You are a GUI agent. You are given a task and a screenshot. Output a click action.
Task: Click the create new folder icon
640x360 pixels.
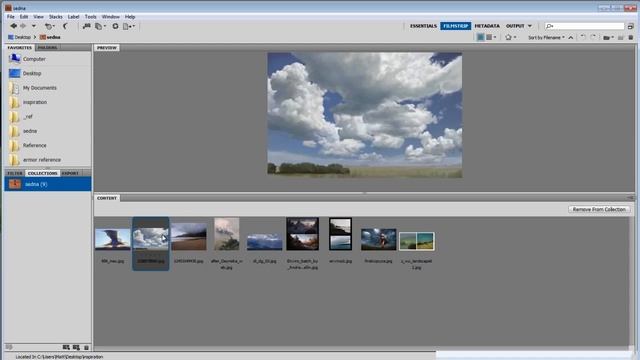tap(621, 37)
